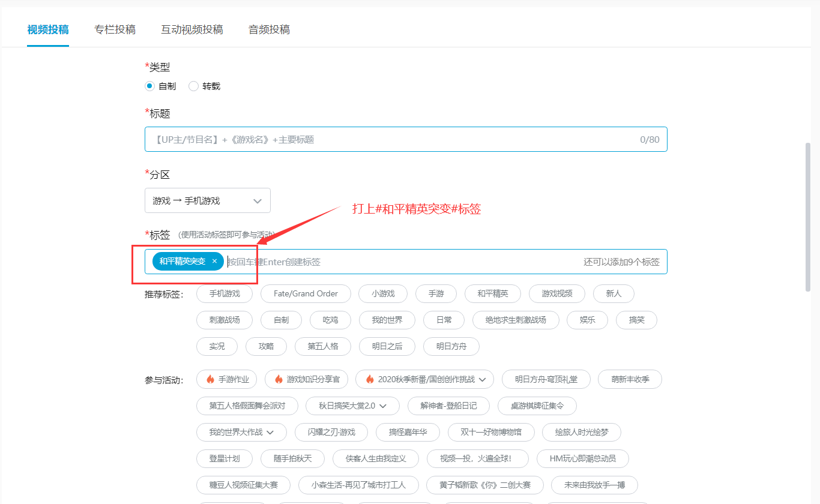Image resolution: width=820 pixels, height=504 pixels.
Task: Join the 随手拍秋天 activity
Action: [292, 459]
